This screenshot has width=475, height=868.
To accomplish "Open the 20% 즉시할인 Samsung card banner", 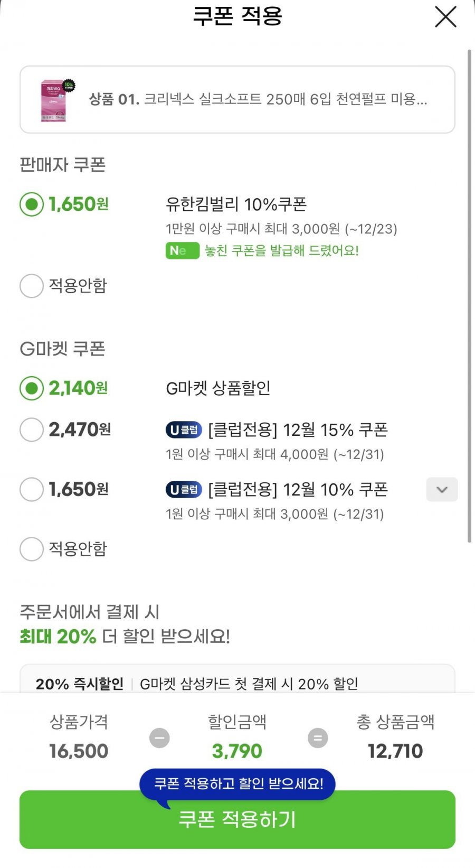I will 237,683.
